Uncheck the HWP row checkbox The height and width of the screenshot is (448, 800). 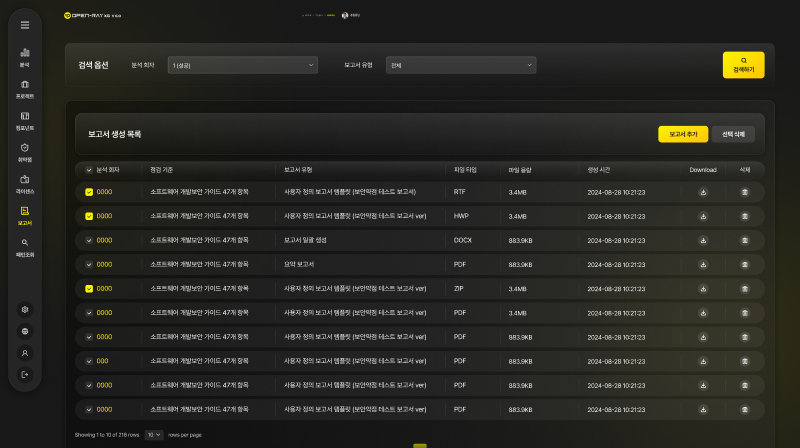(x=89, y=216)
